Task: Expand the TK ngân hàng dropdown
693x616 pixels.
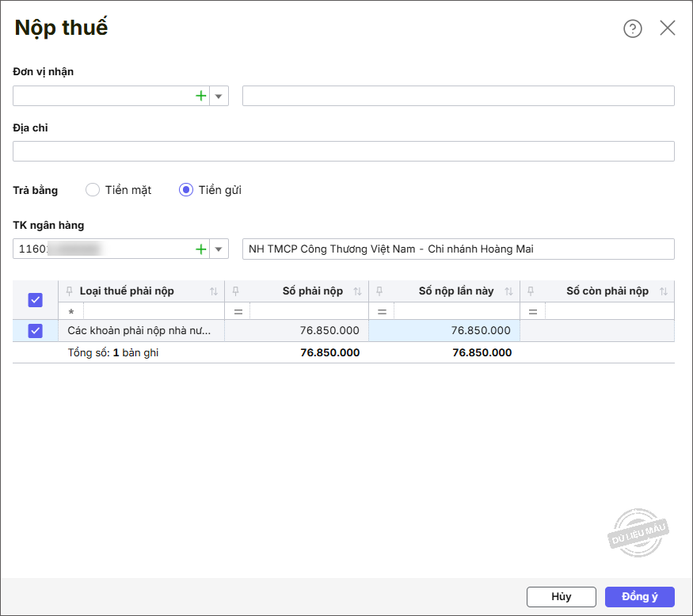Action: point(219,249)
